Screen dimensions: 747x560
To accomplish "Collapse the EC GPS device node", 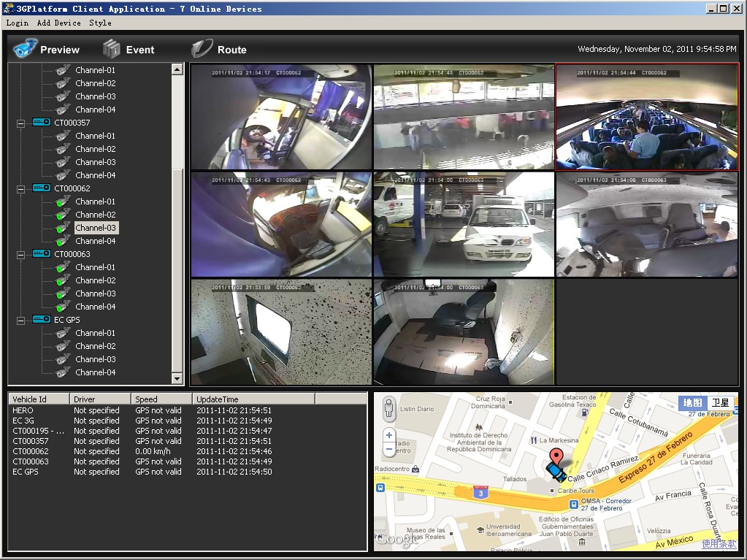I will 20,320.
